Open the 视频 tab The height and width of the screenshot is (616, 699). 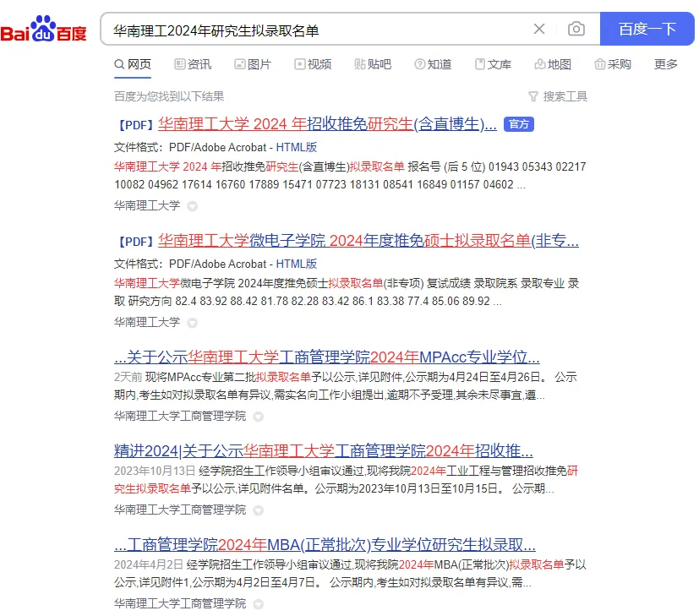pos(313,64)
